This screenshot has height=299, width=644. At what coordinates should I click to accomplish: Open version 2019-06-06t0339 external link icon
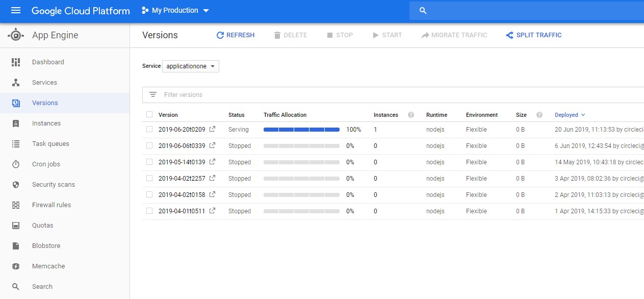213,145
